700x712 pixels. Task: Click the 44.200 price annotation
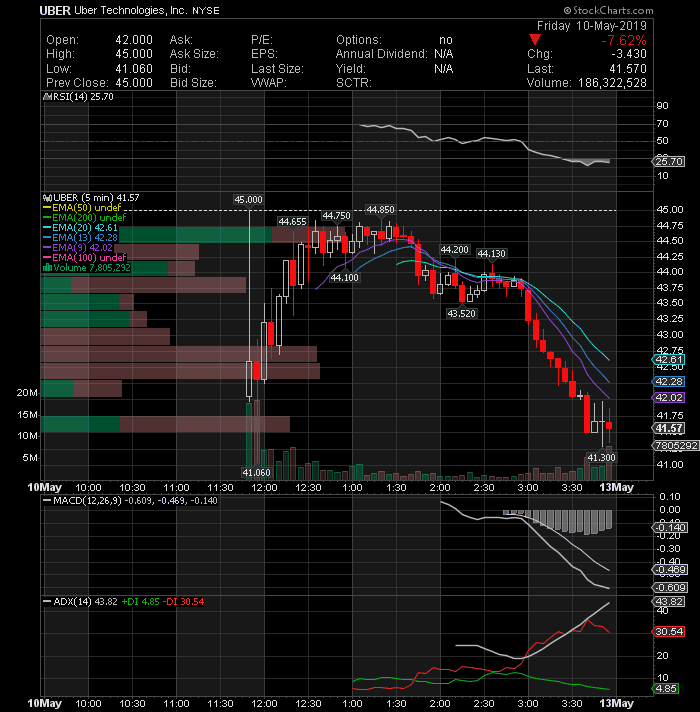[x=454, y=250]
